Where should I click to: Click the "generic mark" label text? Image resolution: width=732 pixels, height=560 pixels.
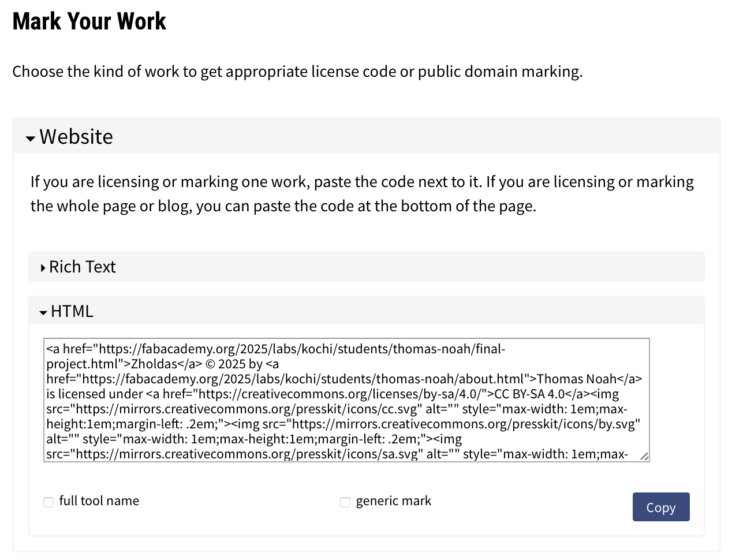tap(393, 501)
